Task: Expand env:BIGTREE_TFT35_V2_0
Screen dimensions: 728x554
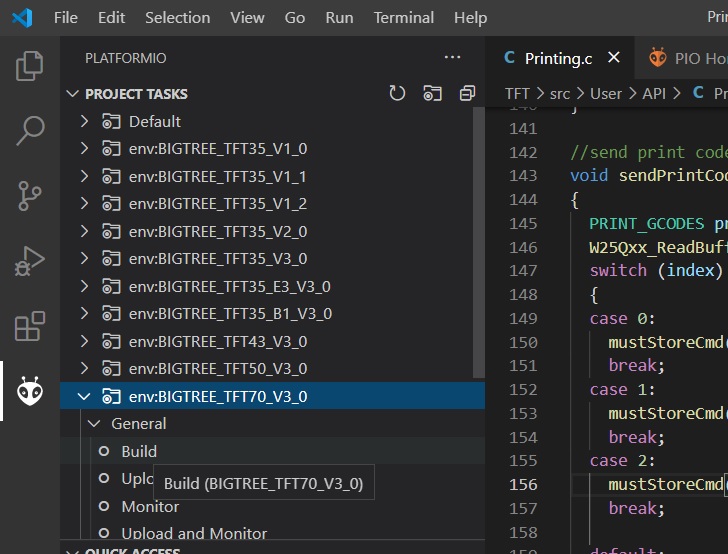Action: 84,231
